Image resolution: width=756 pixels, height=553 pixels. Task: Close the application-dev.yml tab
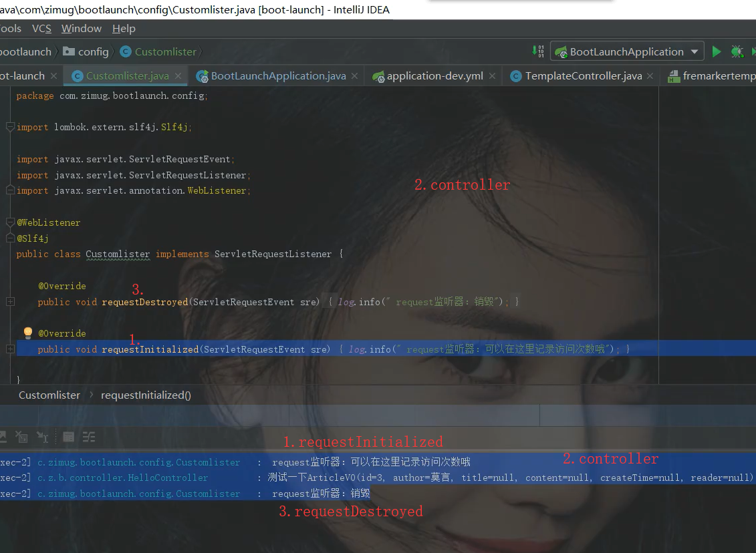(x=492, y=76)
